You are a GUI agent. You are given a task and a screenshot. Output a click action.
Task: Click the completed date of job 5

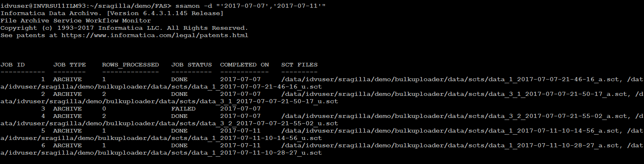pos(240,131)
